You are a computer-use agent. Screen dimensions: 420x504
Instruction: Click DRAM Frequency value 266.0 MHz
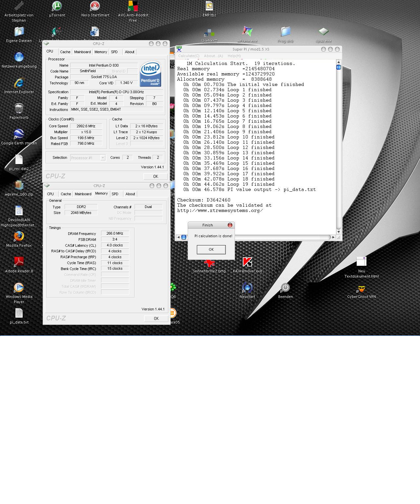(x=115, y=233)
